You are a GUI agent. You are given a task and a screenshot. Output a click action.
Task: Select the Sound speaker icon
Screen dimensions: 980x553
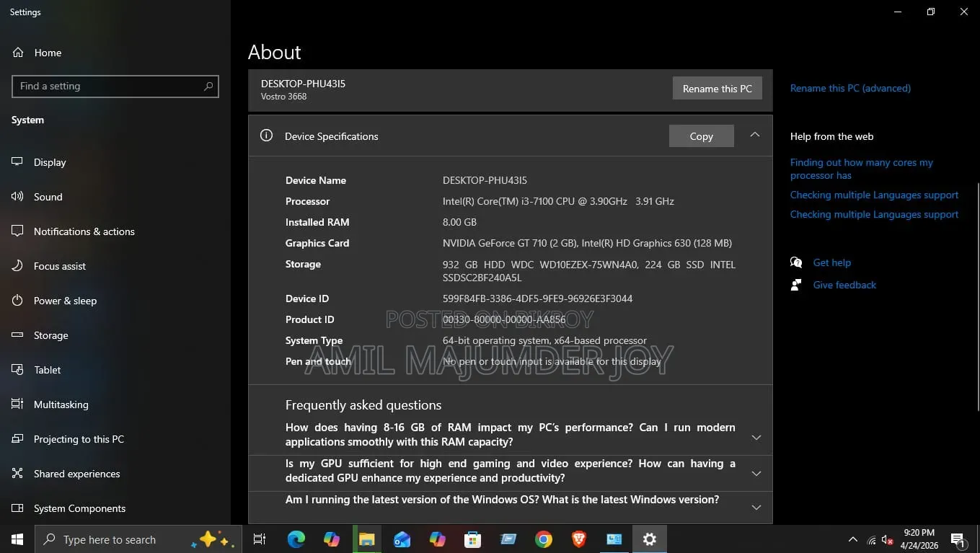tap(18, 197)
